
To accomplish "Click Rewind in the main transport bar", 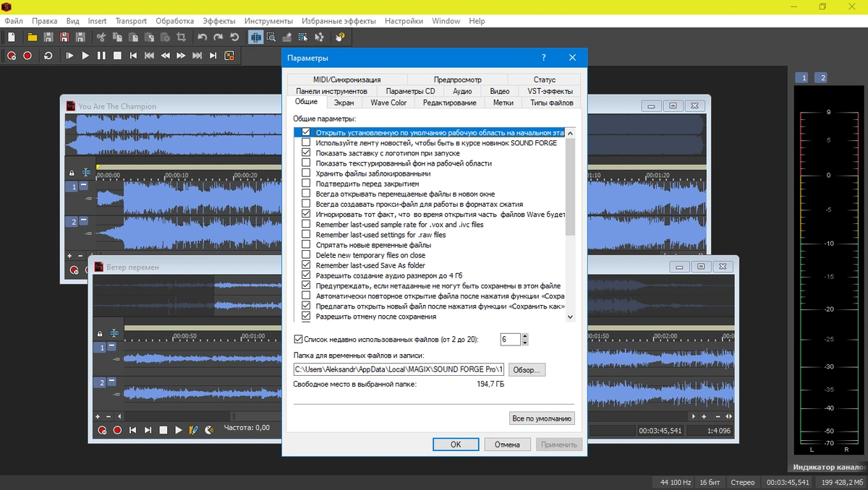I will point(165,56).
